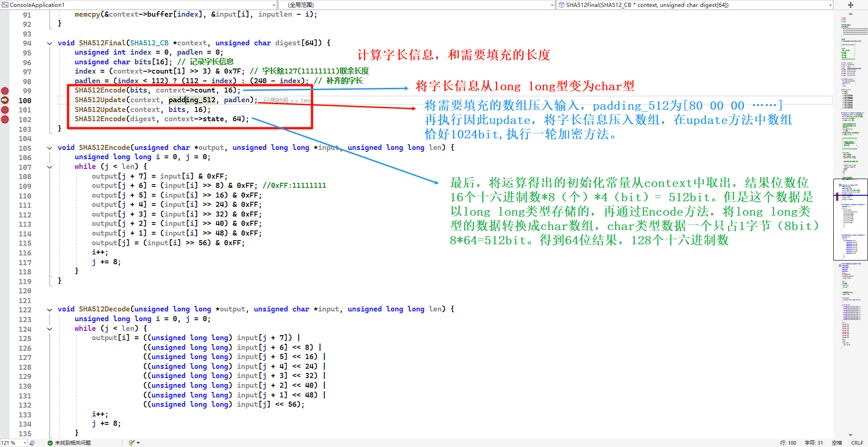This screenshot has height=447, width=868.
Task: Open the global scope (全局范围) dropdown
Action: point(552,5)
